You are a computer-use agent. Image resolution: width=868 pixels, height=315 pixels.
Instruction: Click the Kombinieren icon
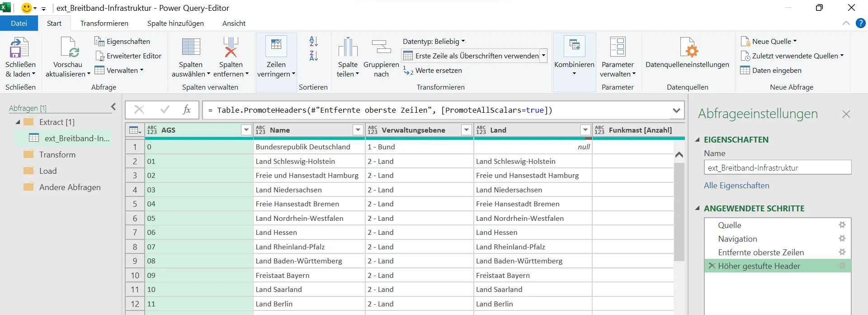574,46
